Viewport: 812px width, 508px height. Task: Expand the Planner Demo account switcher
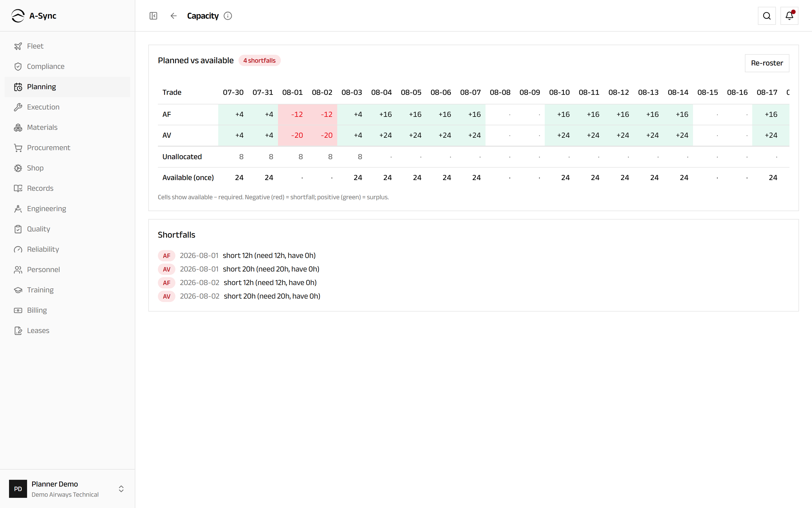pyautogui.click(x=121, y=489)
